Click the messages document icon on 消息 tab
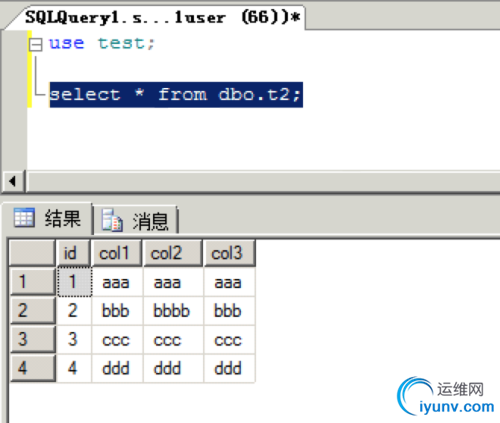 112,220
